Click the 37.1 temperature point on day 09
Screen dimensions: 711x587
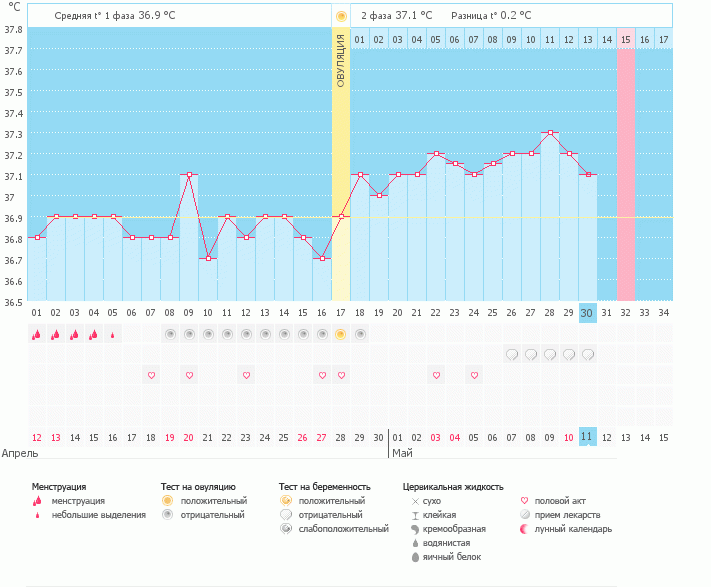coord(189,174)
